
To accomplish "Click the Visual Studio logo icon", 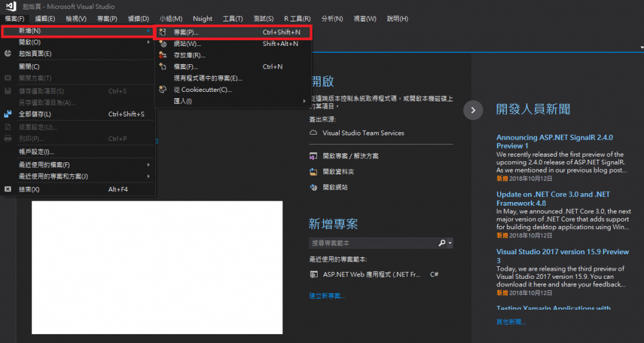I will [11, 6].
